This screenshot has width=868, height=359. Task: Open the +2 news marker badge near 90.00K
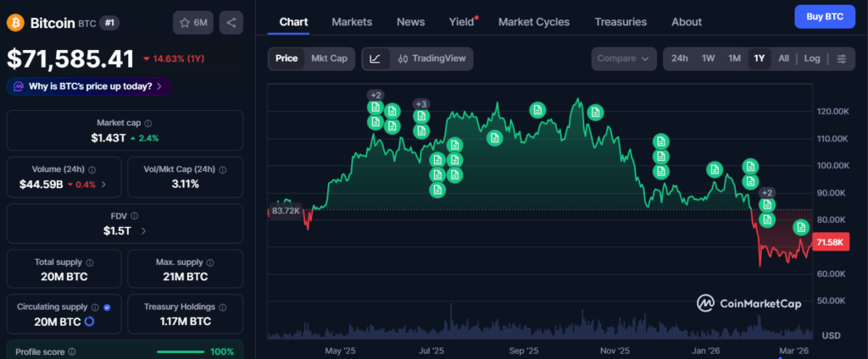pyautogui.click(x=766, y=192)
